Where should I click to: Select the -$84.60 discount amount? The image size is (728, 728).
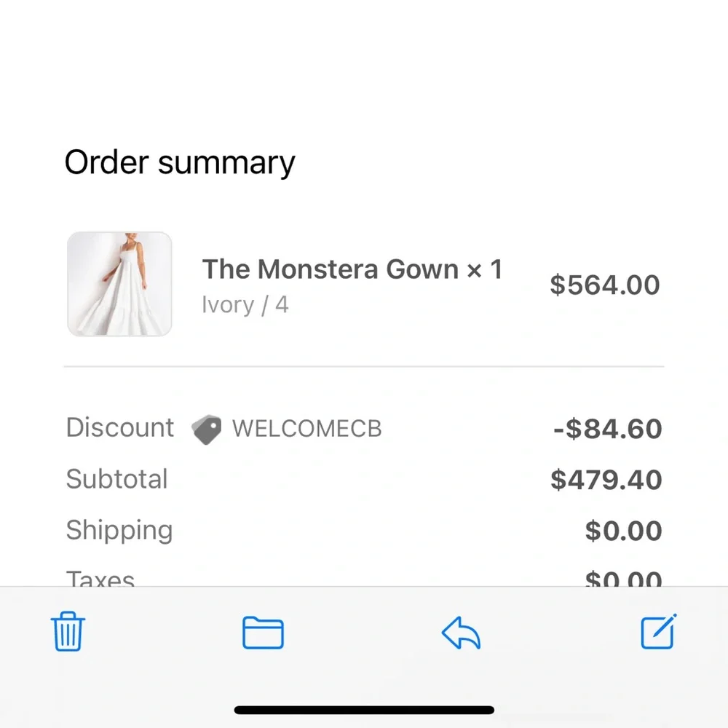608,429
